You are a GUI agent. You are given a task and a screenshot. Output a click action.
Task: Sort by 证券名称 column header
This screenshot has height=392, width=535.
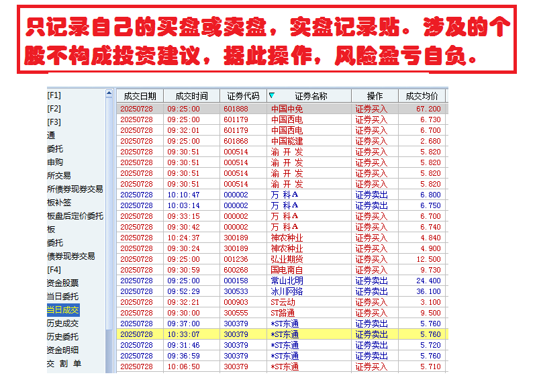[311, 96]
